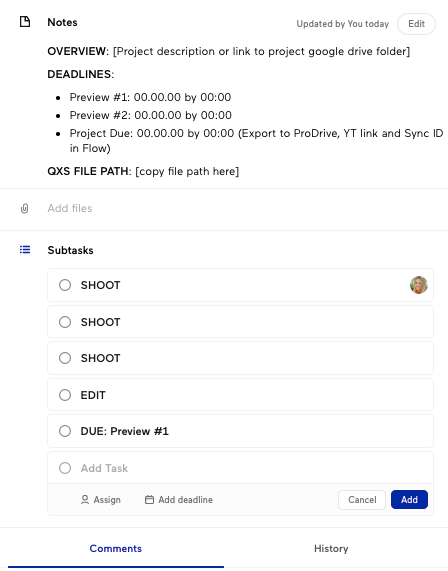Check off the second SHOOT subtask
This screenshot has height=571, width=448.
[65, 322]
